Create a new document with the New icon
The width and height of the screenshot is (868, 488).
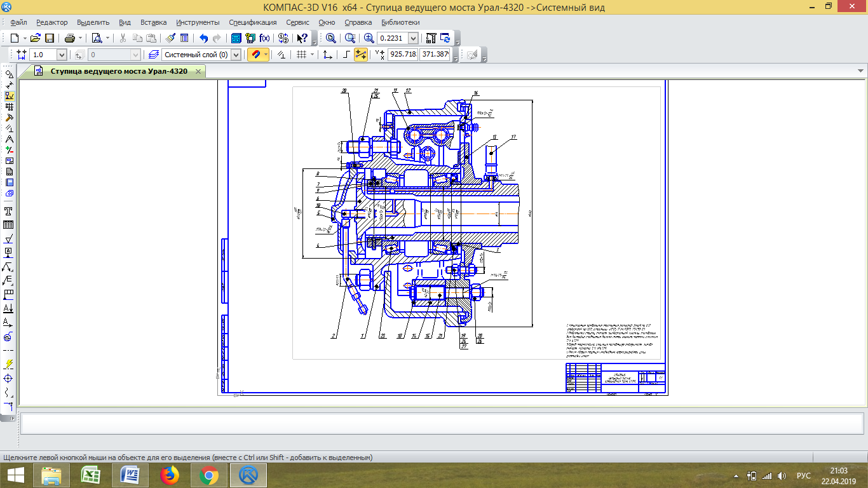click(x=15, y=38)
